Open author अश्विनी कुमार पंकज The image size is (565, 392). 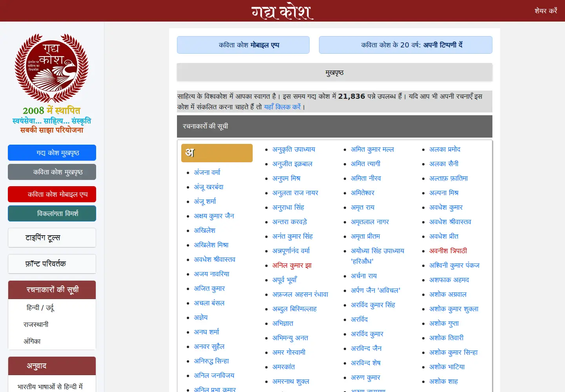[x=454, y=265]
